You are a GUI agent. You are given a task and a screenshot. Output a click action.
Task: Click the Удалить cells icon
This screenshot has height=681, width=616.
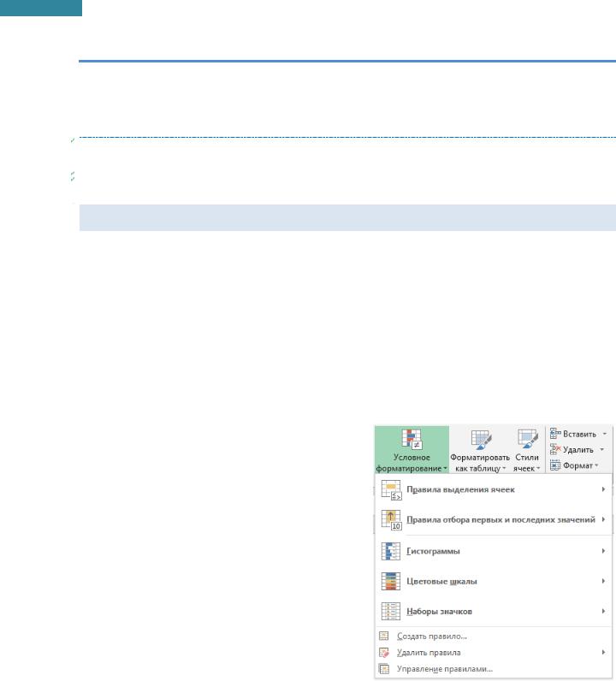(555, 449)
